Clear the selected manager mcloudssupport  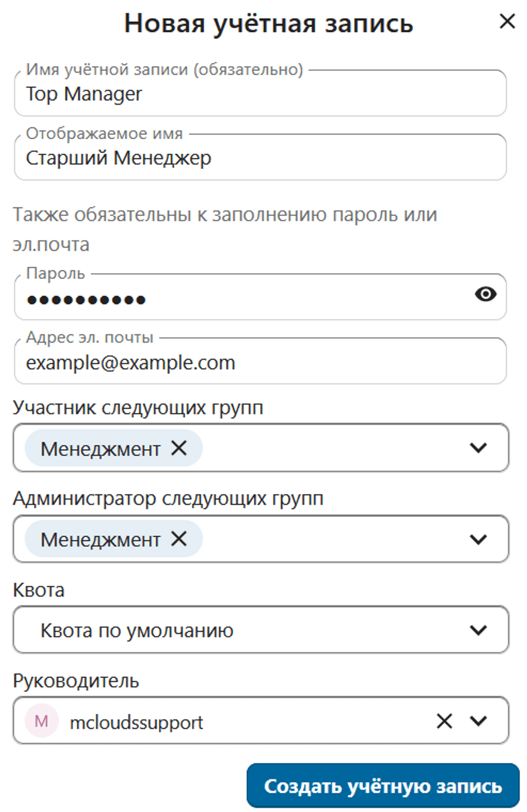coord(444,721)
